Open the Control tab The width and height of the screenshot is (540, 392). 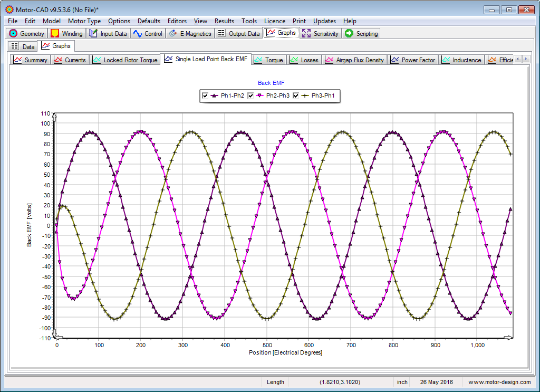coord(148,33)
